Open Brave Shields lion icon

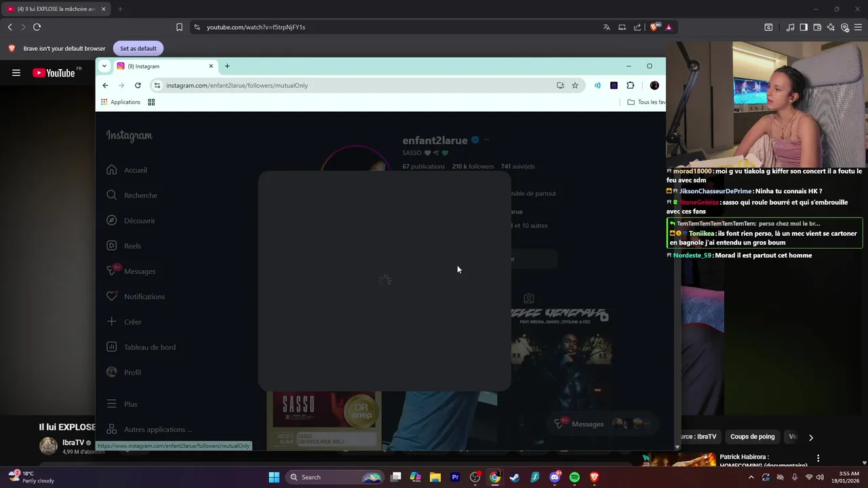654,27
